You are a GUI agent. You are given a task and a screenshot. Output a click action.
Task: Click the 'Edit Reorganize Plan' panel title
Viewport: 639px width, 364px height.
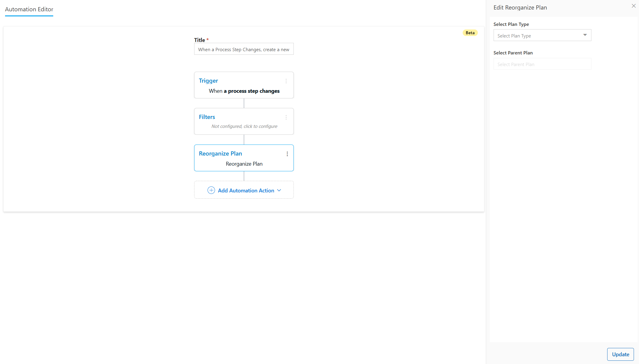point(520,8)
